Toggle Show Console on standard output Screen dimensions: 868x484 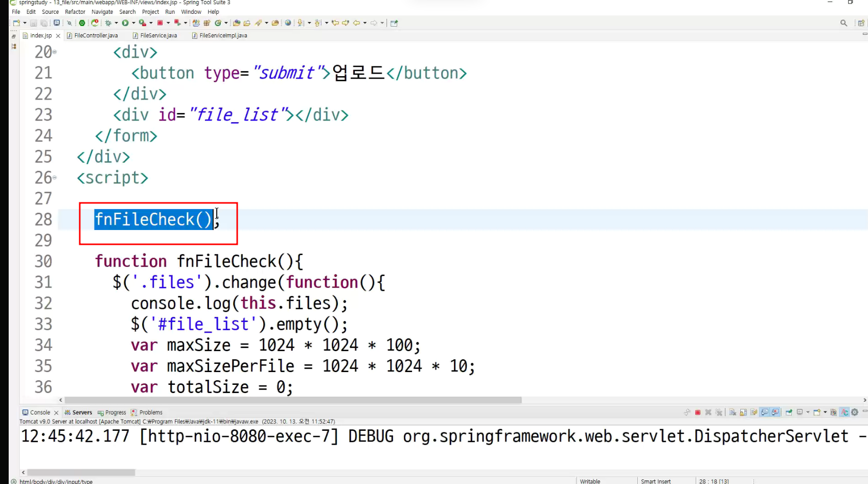click(765, 412)
